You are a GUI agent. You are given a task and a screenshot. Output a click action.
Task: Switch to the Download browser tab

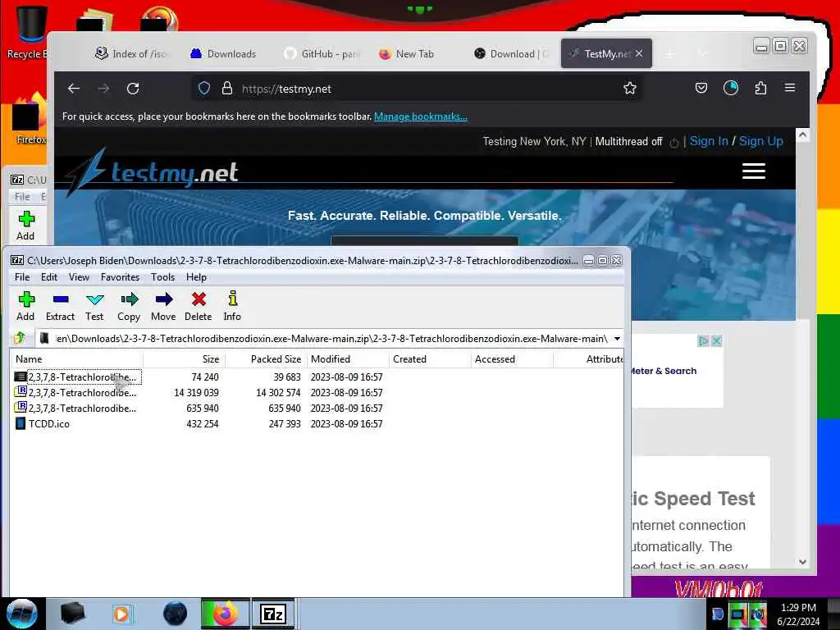tap(512, 53)
